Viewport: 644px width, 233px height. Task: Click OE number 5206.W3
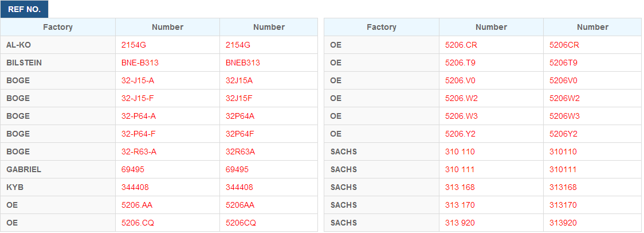(x=462, y=116)
